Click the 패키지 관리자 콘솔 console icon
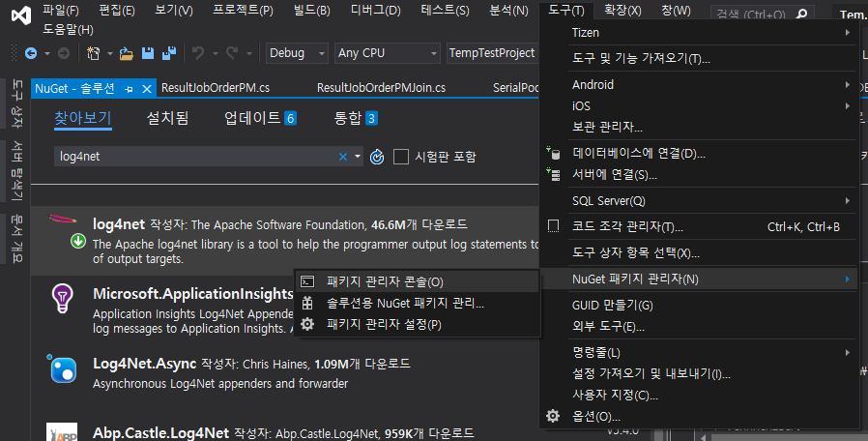The width and height of the screenshot is (868, 441). coord(307,281)
